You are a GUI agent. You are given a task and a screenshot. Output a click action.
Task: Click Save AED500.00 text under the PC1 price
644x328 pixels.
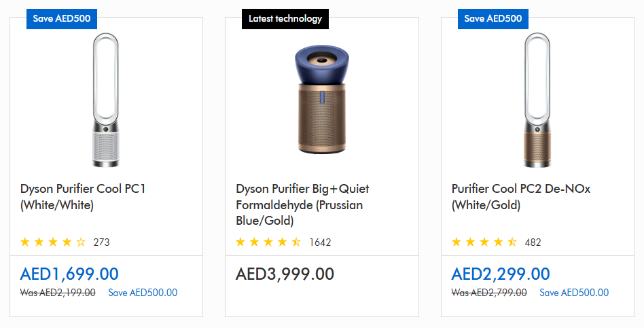(143, 293)
